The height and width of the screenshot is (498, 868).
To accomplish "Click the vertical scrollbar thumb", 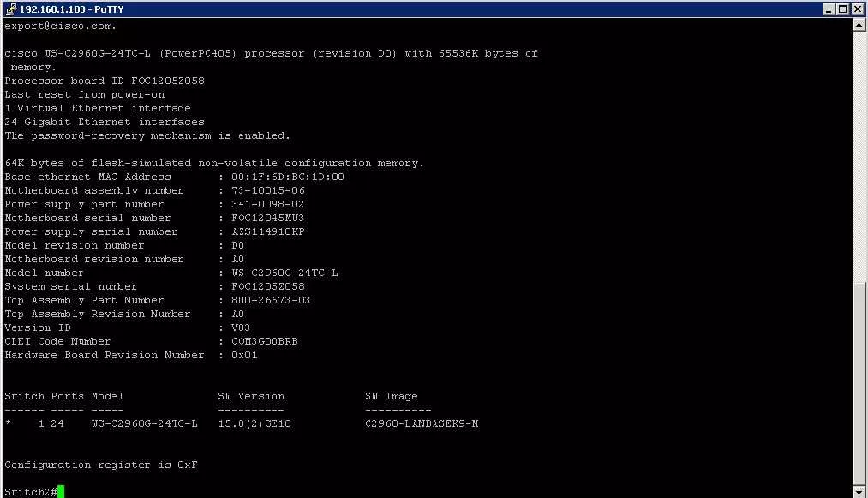I will (x=859, y=382).
